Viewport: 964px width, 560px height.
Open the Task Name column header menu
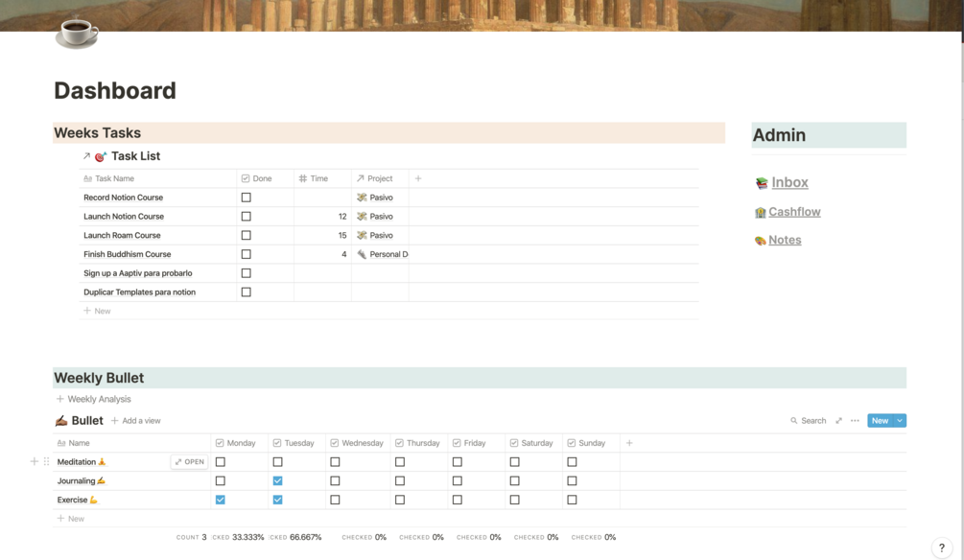coord(158,178)
